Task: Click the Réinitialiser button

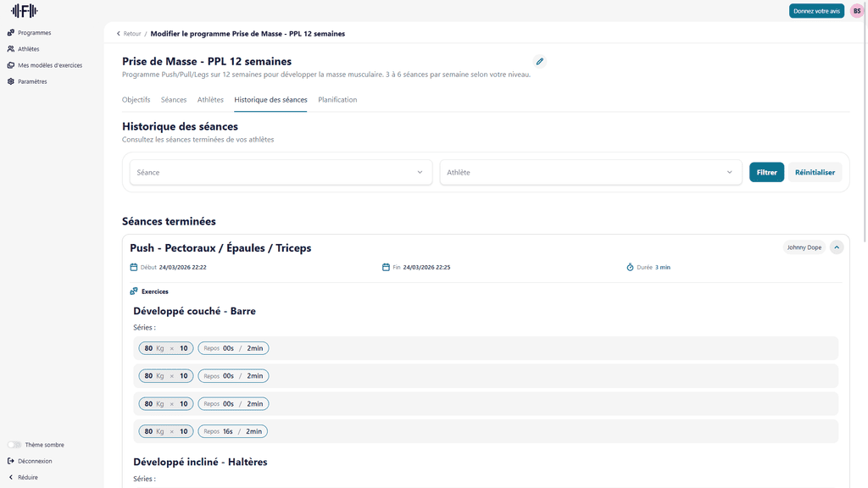Action: pos(815,172)
